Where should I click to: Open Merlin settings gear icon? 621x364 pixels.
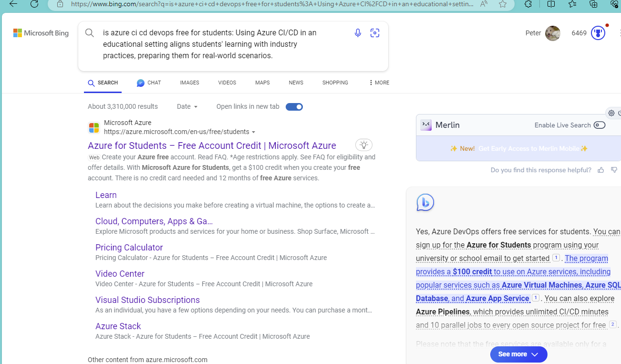[611, 113]
